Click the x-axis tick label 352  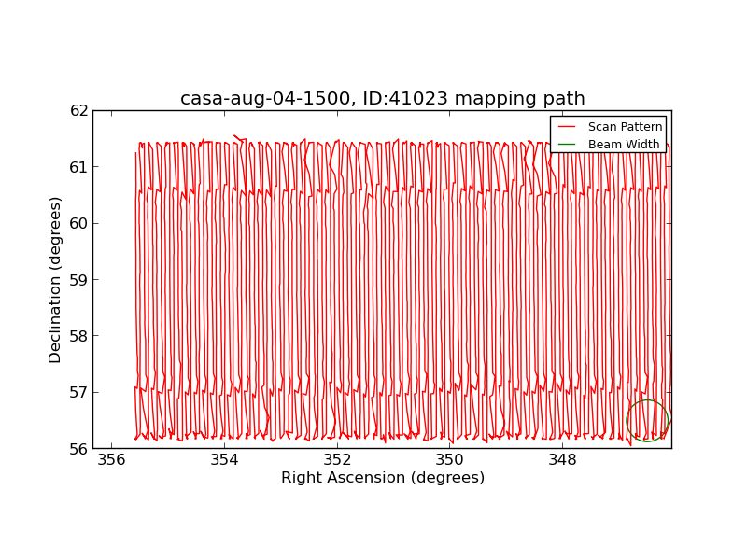click(x=337, y=460)
